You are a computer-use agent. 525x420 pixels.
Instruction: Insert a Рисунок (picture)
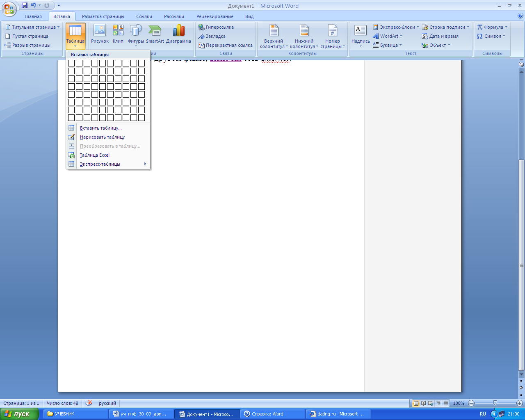100,34
